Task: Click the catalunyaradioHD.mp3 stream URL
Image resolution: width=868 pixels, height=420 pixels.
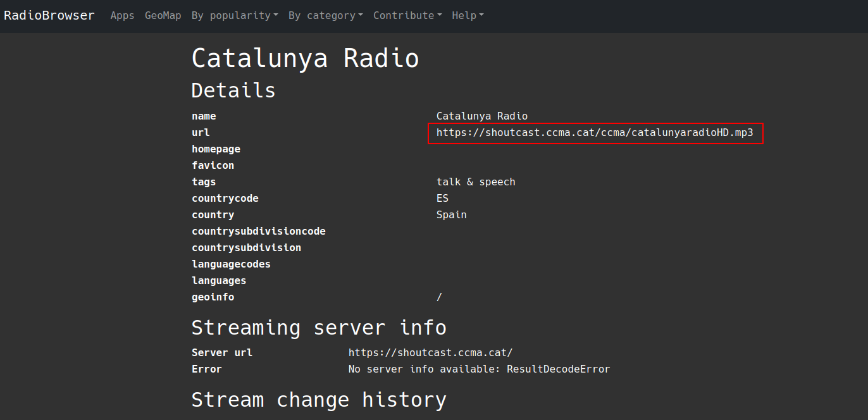Action: pos(595,133)
